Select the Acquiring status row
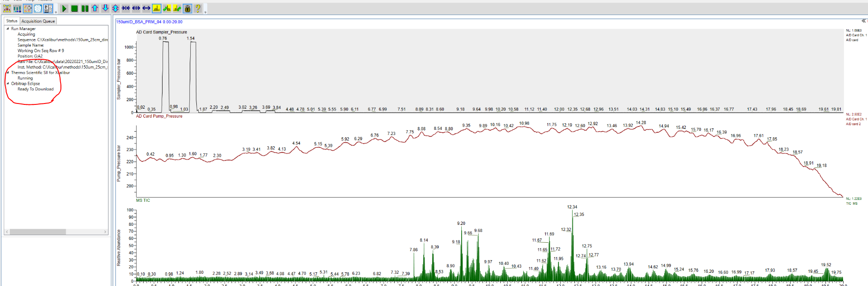Viewport: 868px width, 286px height. [26, 34]
